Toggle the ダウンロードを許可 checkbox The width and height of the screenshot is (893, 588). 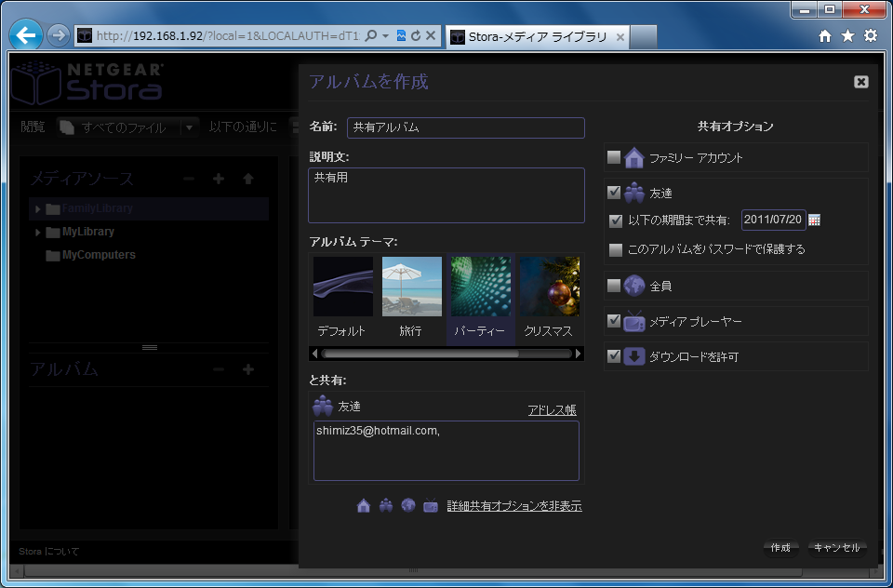(614, 356)
